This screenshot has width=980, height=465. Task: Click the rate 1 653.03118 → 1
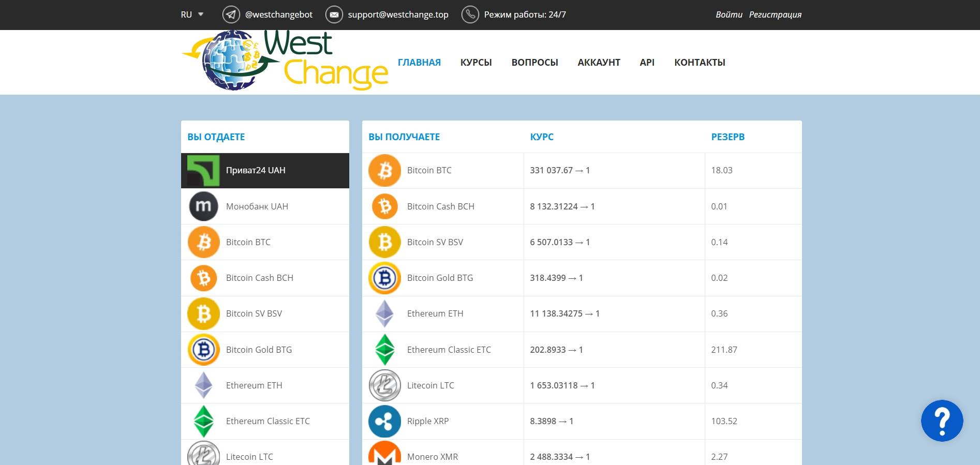click(x=562, y=385)
